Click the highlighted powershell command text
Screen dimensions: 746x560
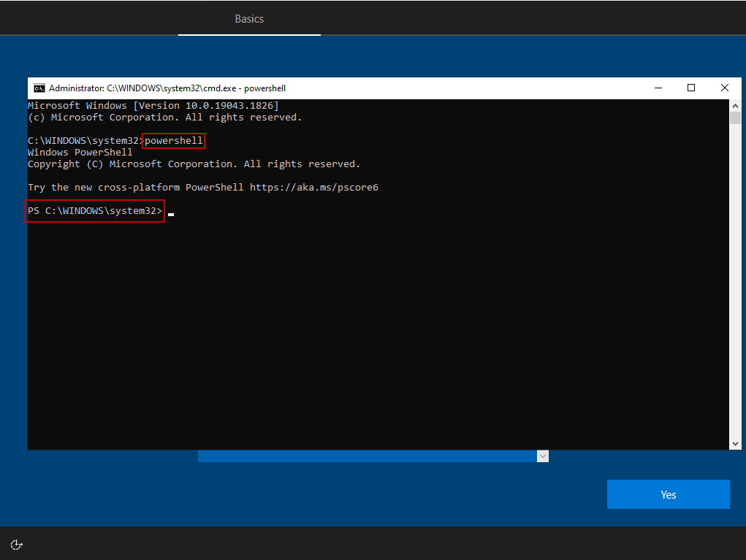click(x=173, y=140)
